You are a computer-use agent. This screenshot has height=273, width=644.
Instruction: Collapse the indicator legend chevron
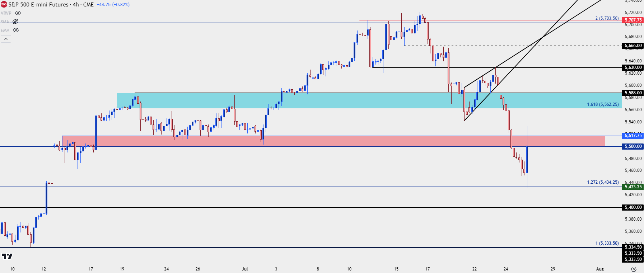click(6, 39)
